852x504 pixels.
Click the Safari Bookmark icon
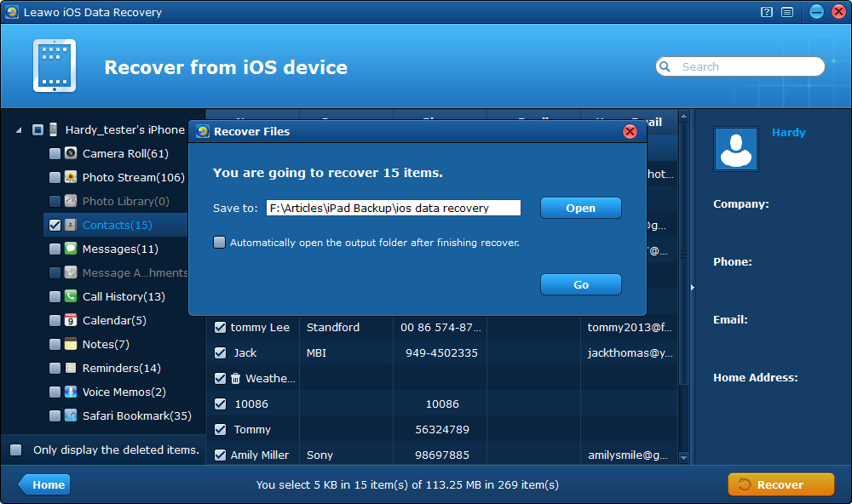(x=71, y=415)
